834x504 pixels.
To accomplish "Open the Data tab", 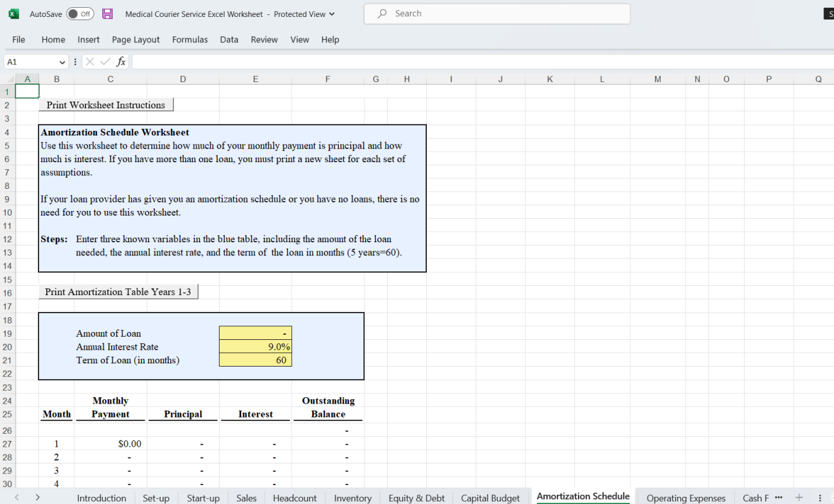I will pyautogui.click(x=229, y=40).
